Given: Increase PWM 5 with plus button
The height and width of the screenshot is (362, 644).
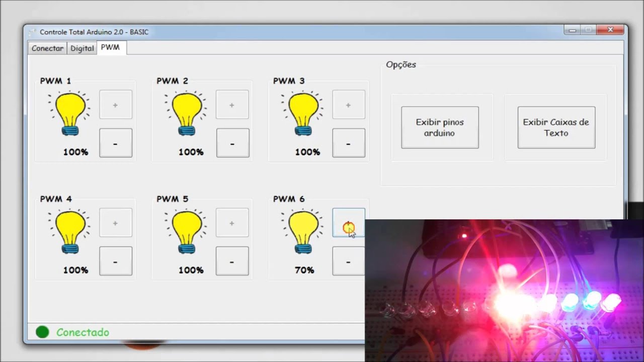Looking at the screenshot, I should 232,223.
